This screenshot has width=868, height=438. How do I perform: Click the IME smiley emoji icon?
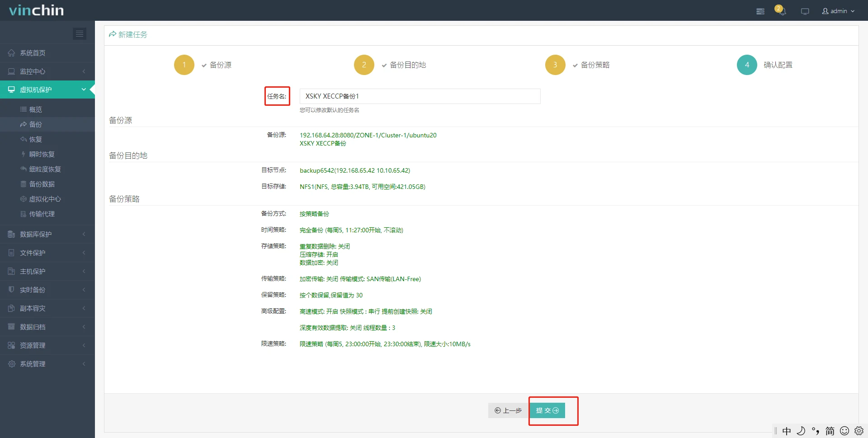point(844,431)
